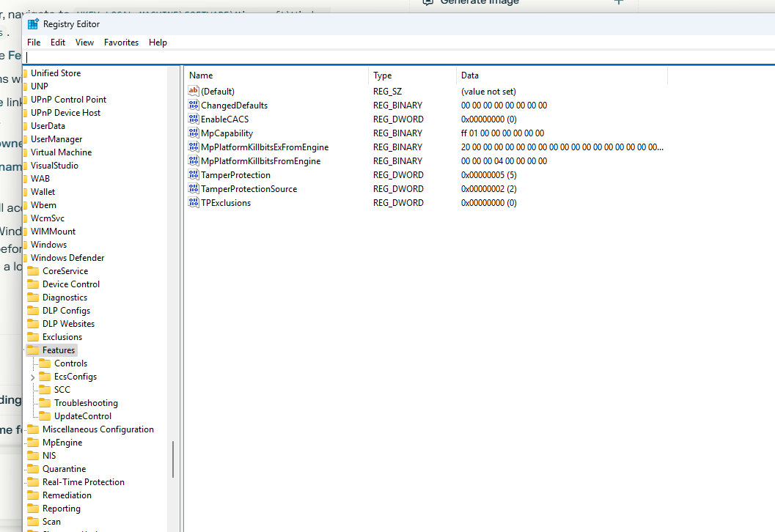Click the CoreService folder icon
The height and width of the screenshot is (532, 775).
click(33, 270)
